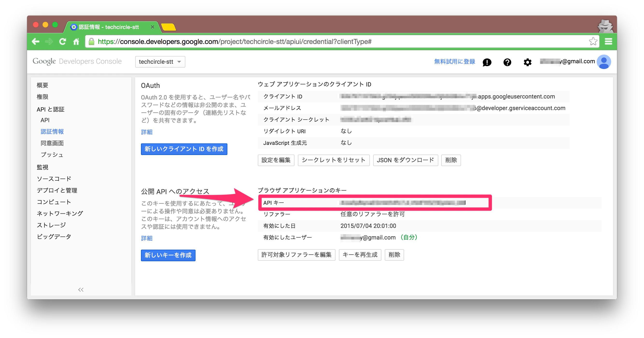
Task: Open 同意画面 in the sidebar
Action: (x=52, y=143)
